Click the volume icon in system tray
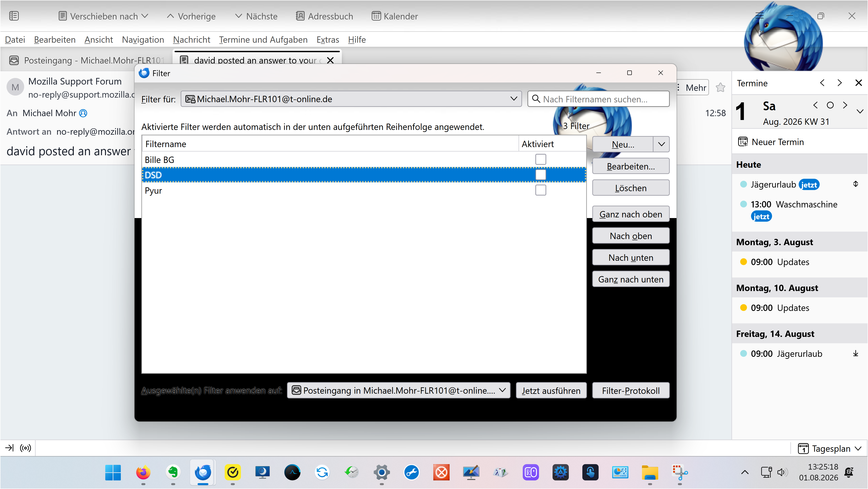The height and width of the screenshot is (489, 868). tap(782, 472)
